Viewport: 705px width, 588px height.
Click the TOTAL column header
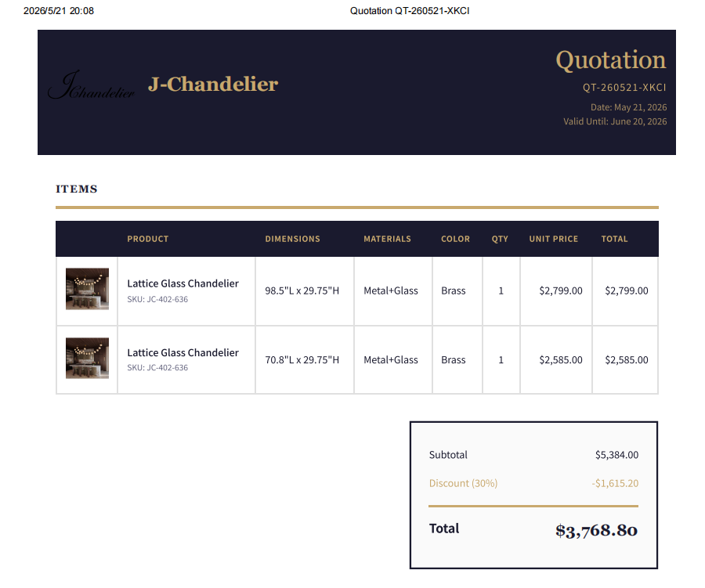coord(614,239)
